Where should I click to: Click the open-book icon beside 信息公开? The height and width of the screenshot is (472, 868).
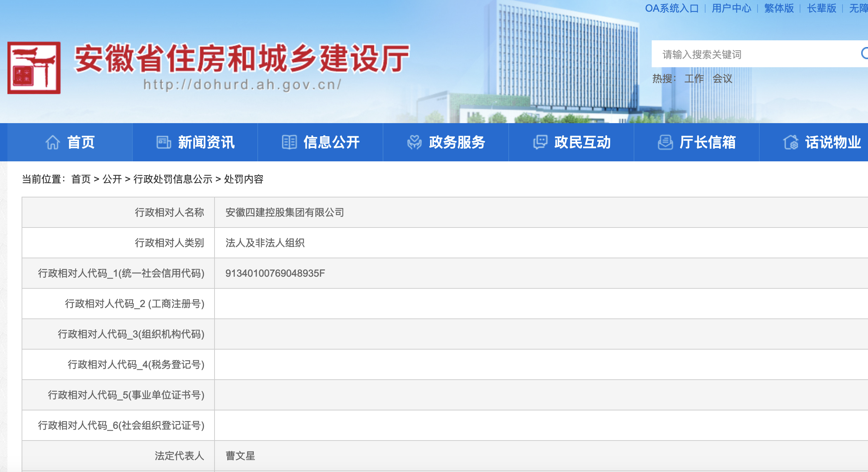coord(290,142)
